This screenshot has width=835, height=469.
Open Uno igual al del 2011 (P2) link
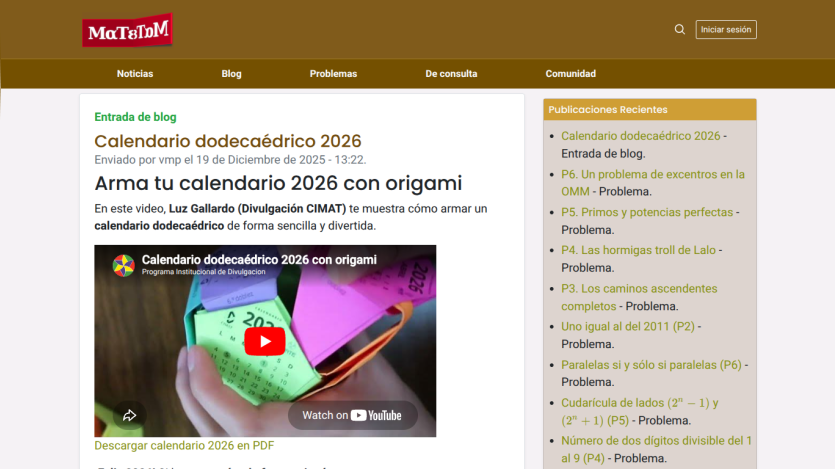tap(628, 326)
